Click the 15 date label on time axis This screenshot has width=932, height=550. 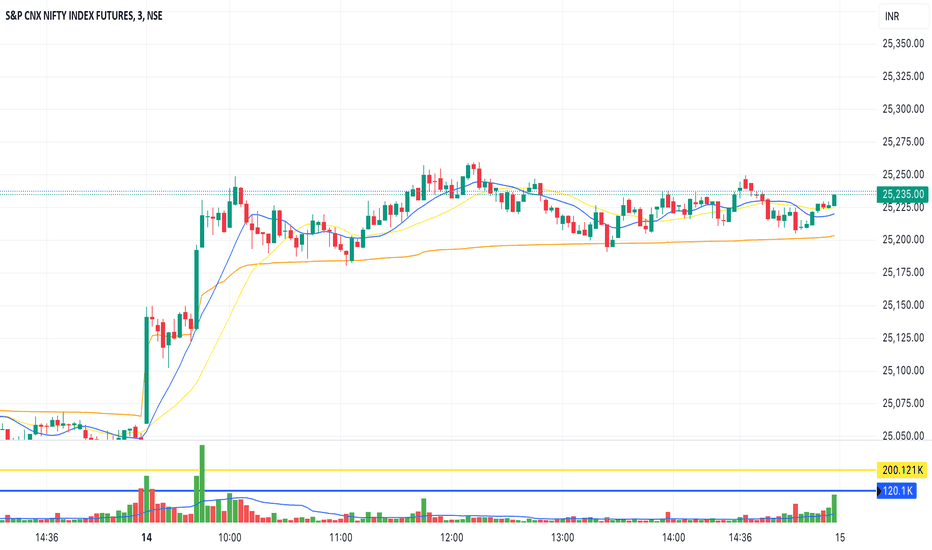(x=839, y=538)
